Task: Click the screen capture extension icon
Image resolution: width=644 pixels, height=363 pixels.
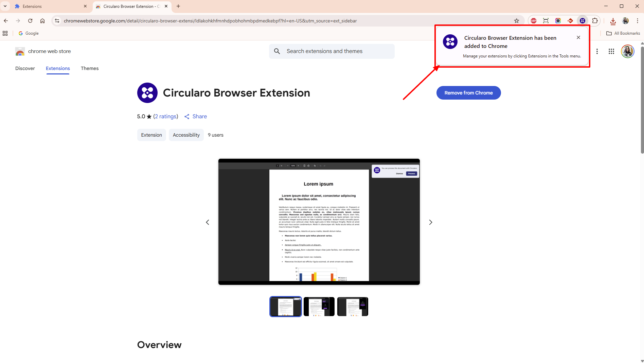Action: tap(546, 21)
